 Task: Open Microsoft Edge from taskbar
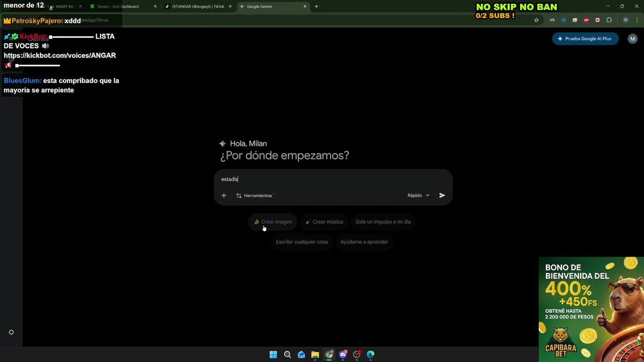click(371, 354)
